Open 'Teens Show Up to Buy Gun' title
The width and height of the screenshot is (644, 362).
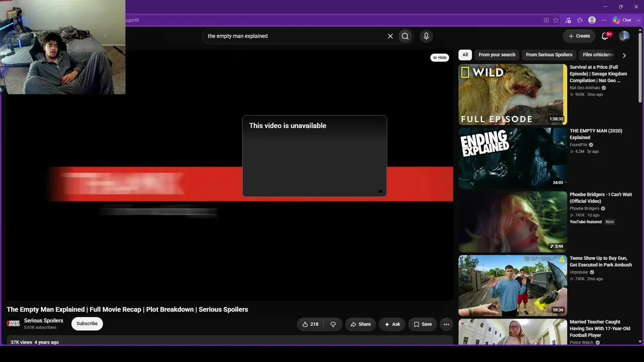(601, 261)
